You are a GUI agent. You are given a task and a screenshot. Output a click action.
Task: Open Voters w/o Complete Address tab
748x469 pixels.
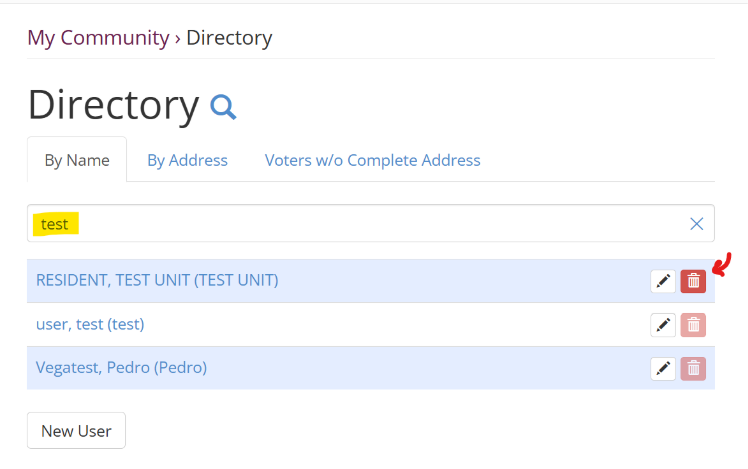[x=372, y=160]
